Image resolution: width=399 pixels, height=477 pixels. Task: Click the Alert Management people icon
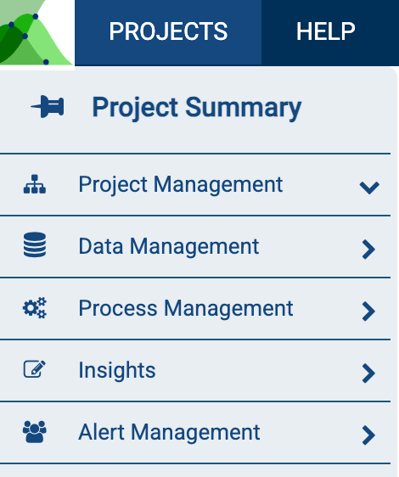coord(35,432)
